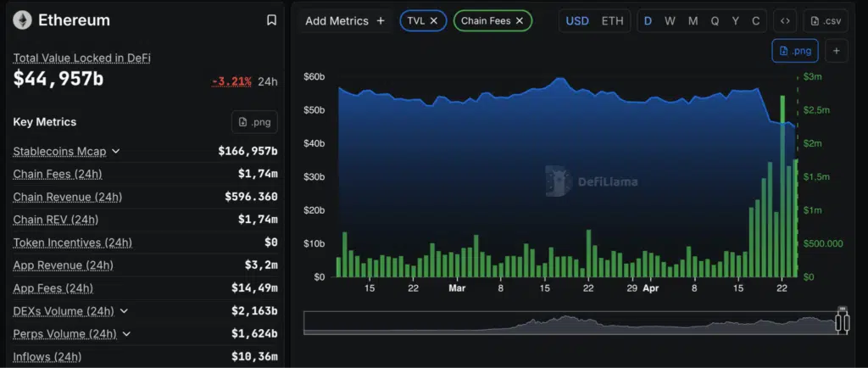Click the $3,2m app revenue value
Screen dimensions: 868x368
click(261, 265)
